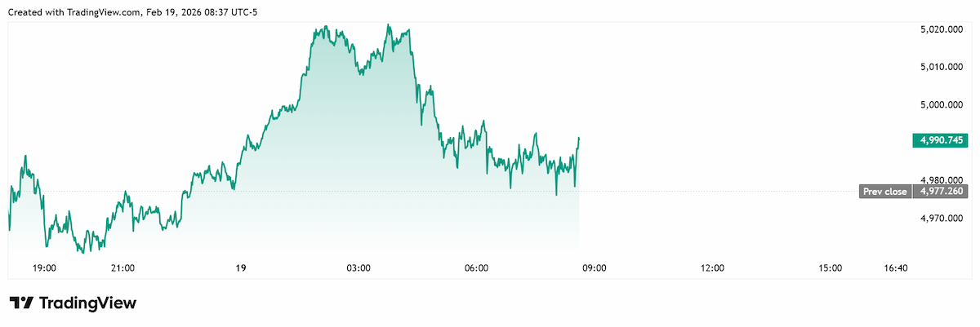This screenshot has width=980, height=327.
Task: Click the 03:00 time axis label
Action: (359, 267)
